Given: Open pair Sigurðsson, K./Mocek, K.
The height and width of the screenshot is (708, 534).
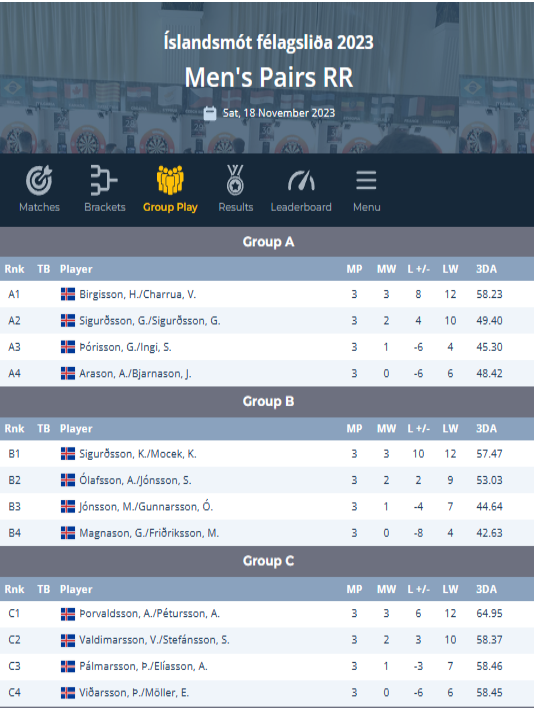Looking at the screenshot, I should click(138, 454).
